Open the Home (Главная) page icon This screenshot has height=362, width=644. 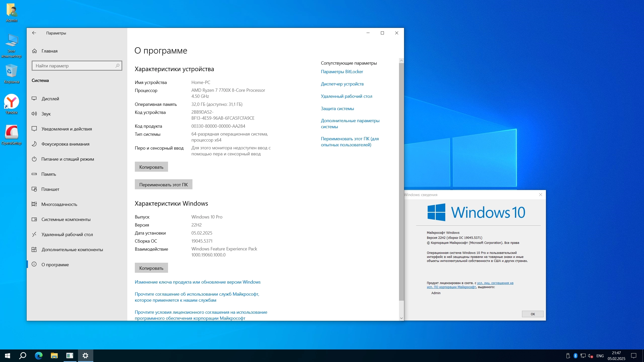click(x=34, y=51)
